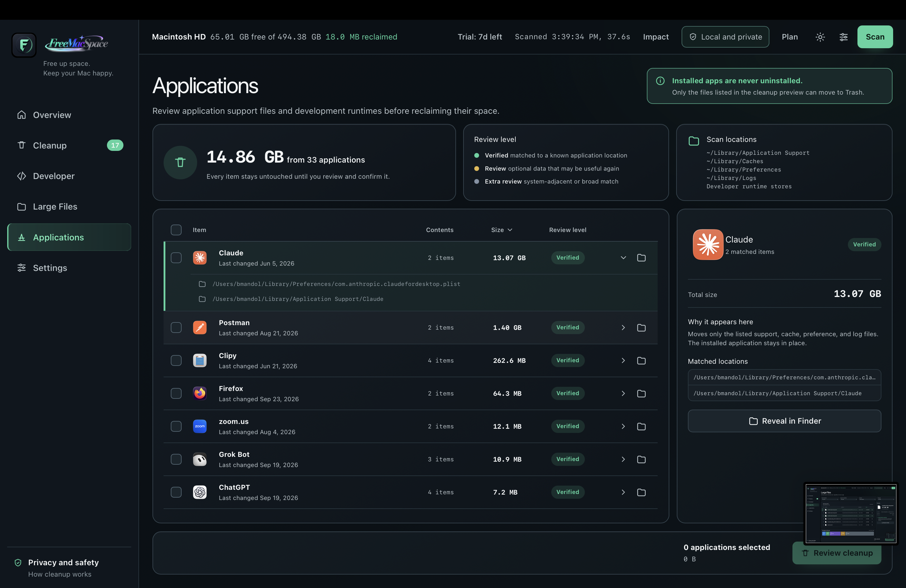
Task: Click folder icon beside the com.anthropic plist path
Action: coord(202,284)
